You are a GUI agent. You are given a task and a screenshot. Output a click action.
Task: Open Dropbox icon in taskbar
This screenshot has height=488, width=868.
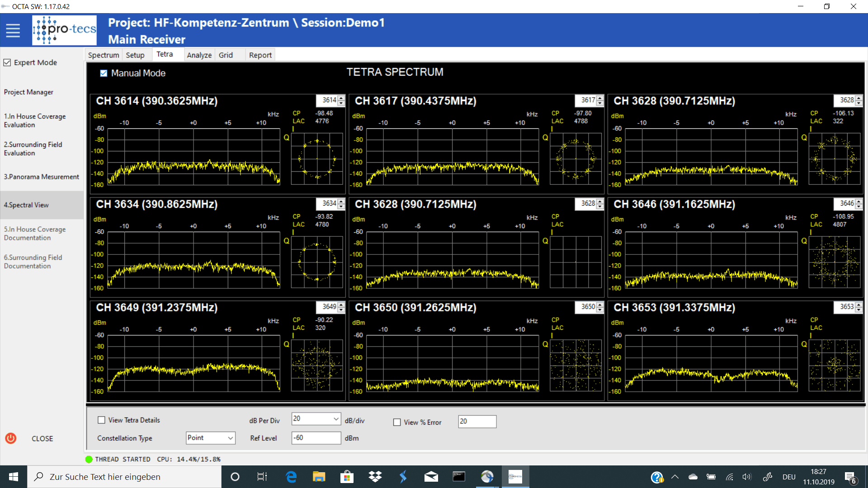coord(375,477)
